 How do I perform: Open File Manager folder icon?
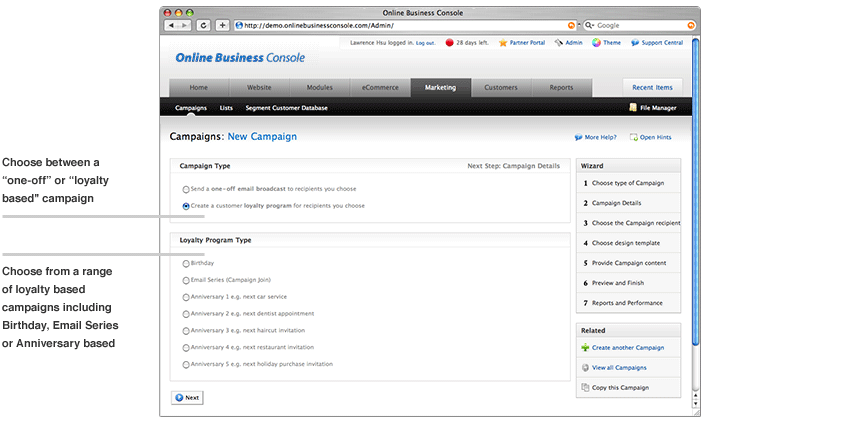pyautogui.click(x=633, y=108)
